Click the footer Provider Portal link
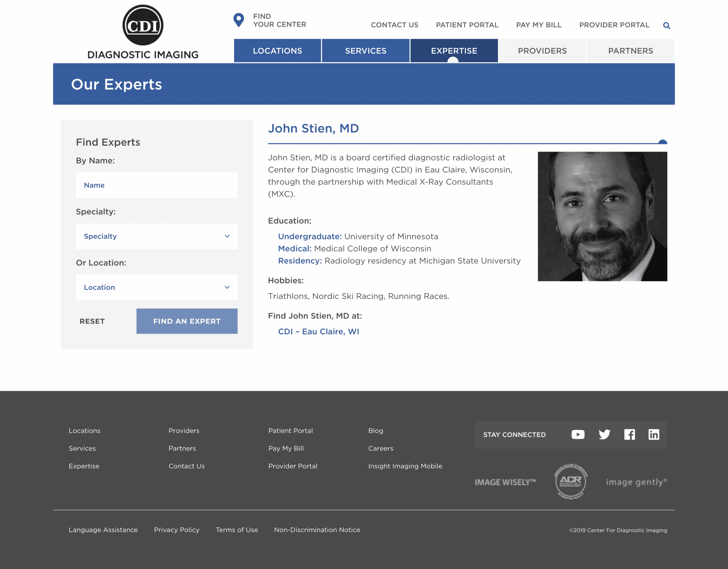Screen dimensions: 728x569 [x=293, y=466]
